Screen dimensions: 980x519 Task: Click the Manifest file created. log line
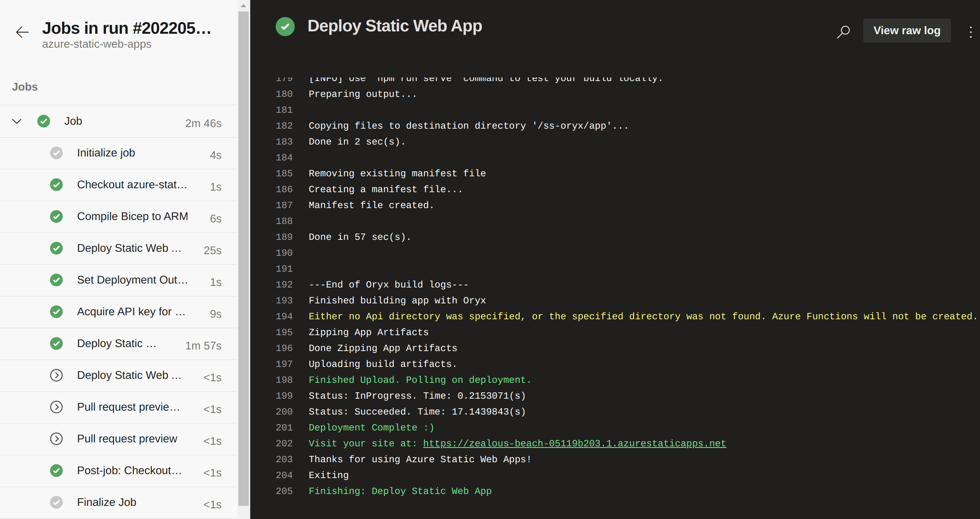[x=371, y=205]
